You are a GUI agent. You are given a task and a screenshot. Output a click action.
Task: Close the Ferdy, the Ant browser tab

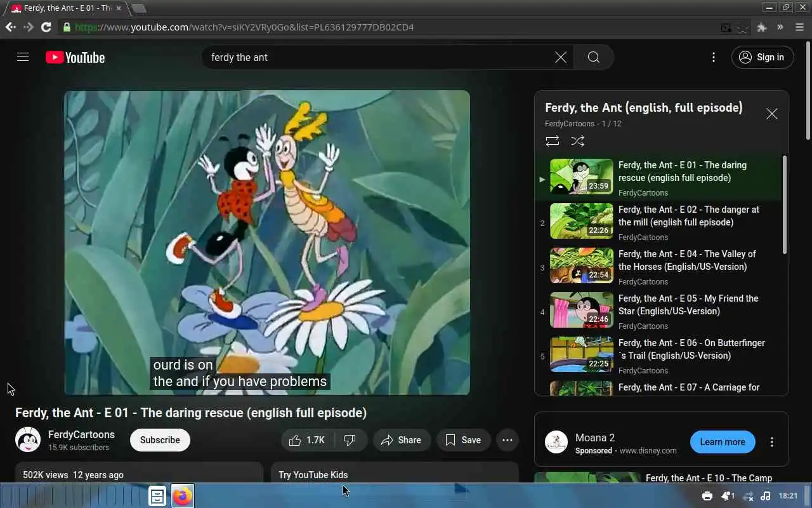(119, 8)
